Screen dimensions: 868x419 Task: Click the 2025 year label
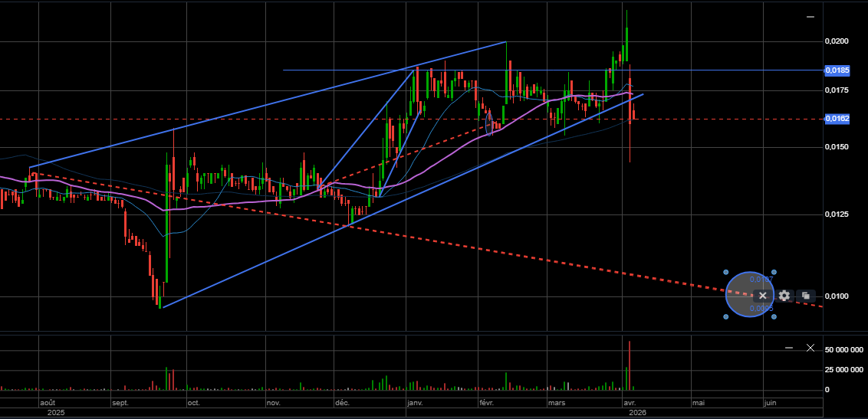56,412
